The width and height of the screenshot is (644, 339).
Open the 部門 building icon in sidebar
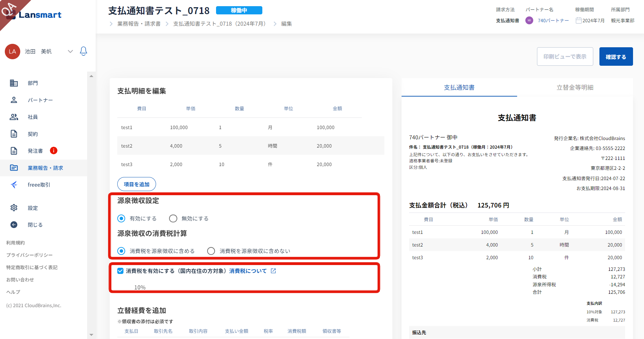(x=14, y=83)
